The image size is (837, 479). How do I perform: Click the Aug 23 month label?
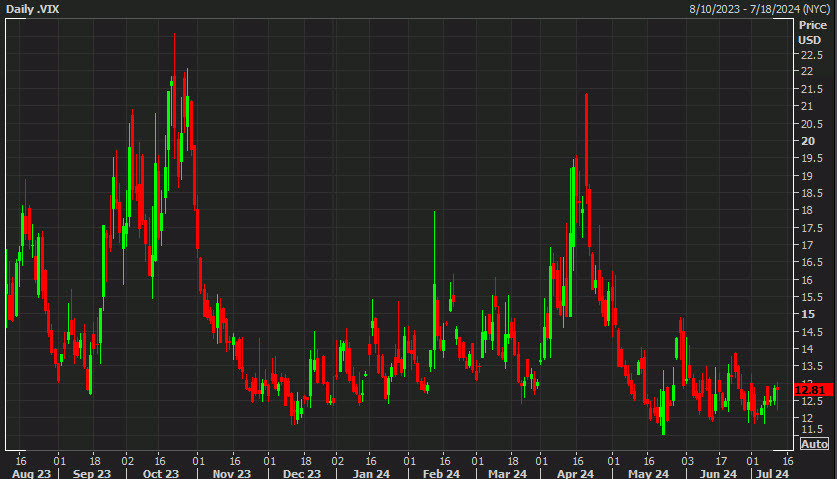tap(31, 474)
